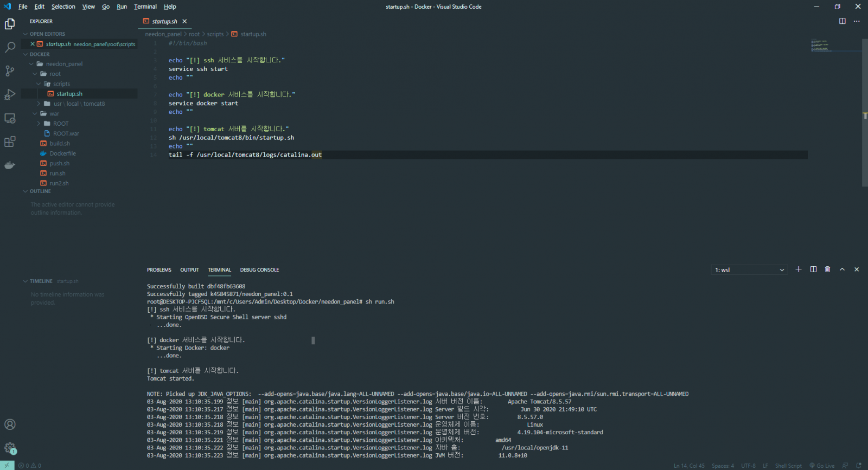The height and width of the screenshot is (470, 868).
Task: Collapse the needon_panel folder
Action: 64,64
